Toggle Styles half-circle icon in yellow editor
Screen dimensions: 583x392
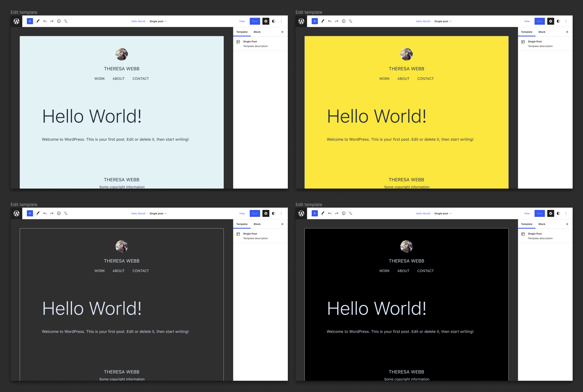[558, 21]
